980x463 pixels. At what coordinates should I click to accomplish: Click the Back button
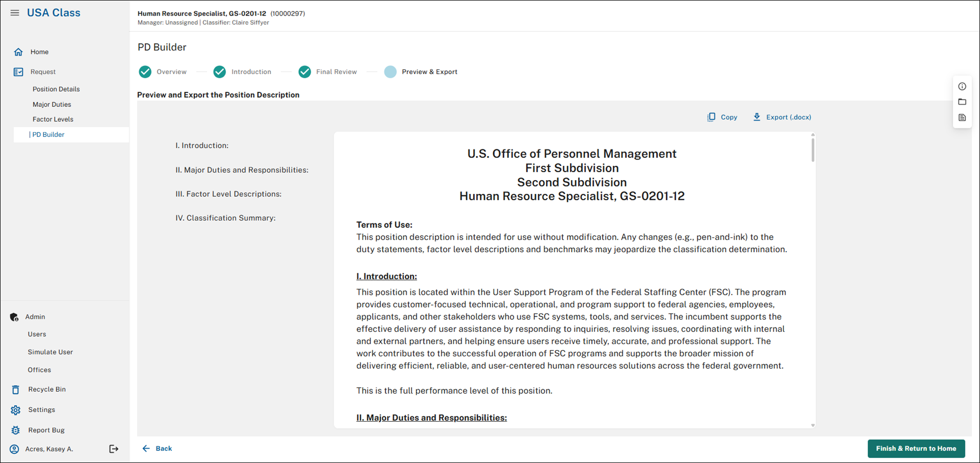coord(157,448)
